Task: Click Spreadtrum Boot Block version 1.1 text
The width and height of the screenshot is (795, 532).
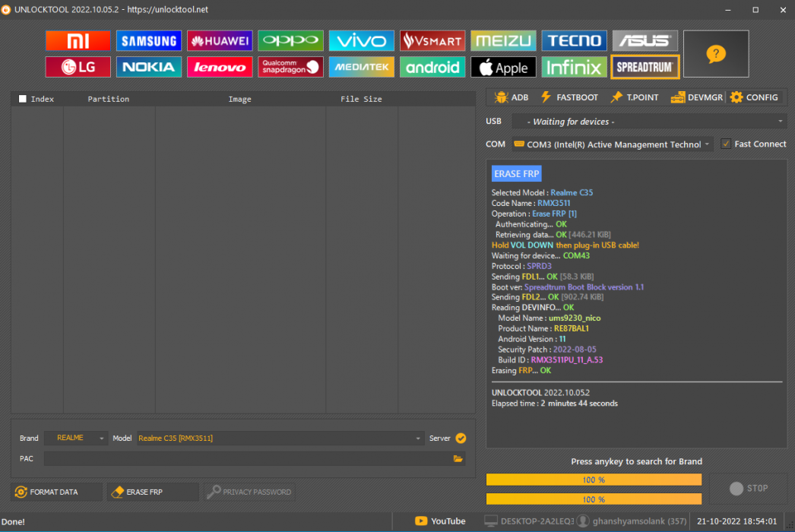Action: point(584,287)
